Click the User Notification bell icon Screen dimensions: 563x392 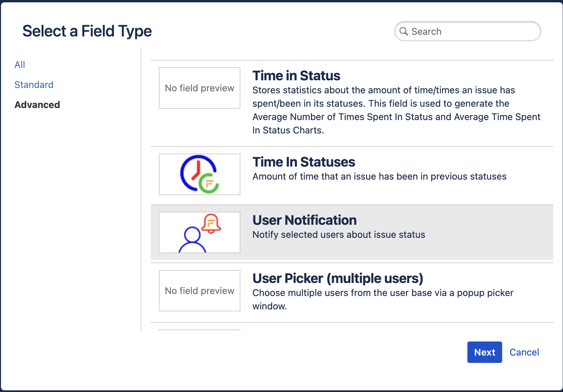tap(211, 223)
